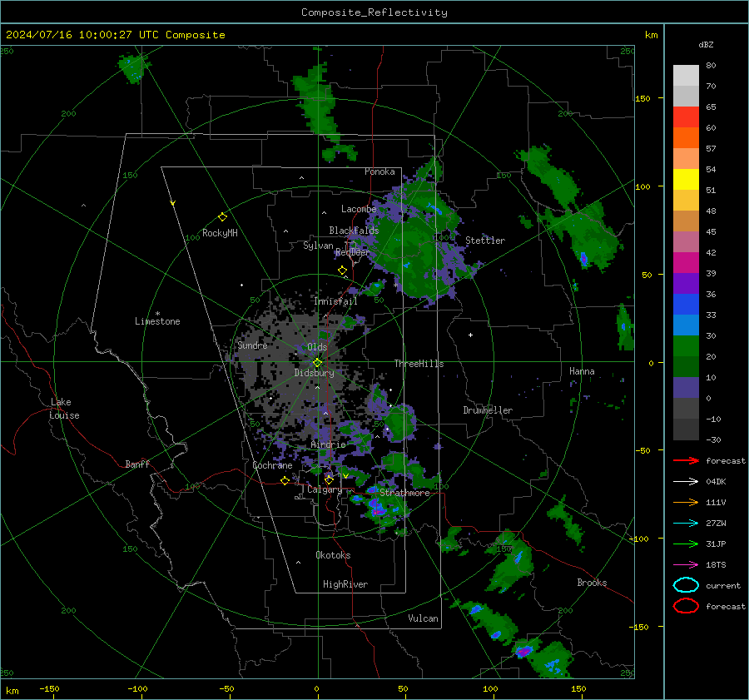Click the Okotoks city label

click(x=333, y=555)
